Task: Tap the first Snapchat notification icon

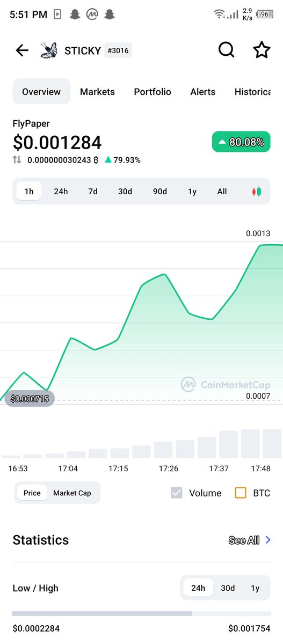Action: point(75,14)
